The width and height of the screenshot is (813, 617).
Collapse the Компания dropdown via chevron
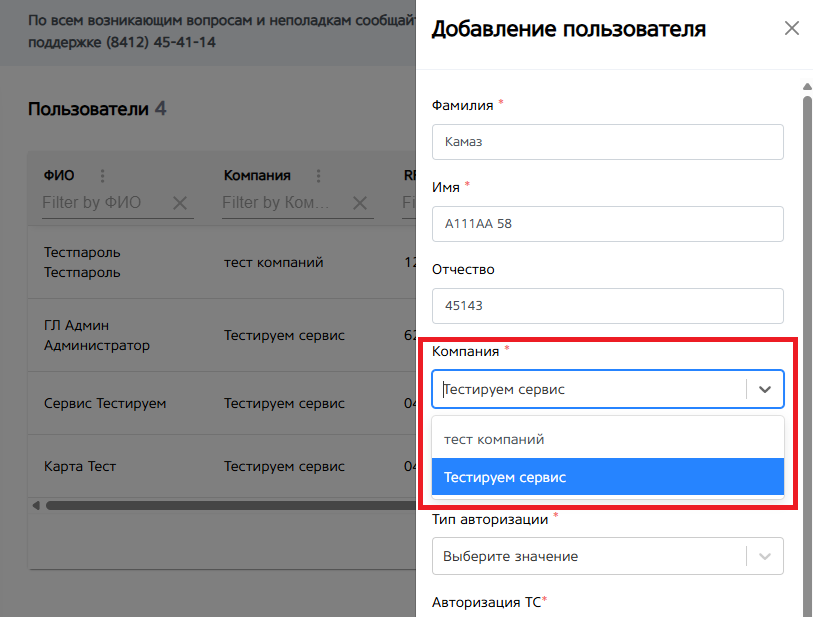coord(765,389)
